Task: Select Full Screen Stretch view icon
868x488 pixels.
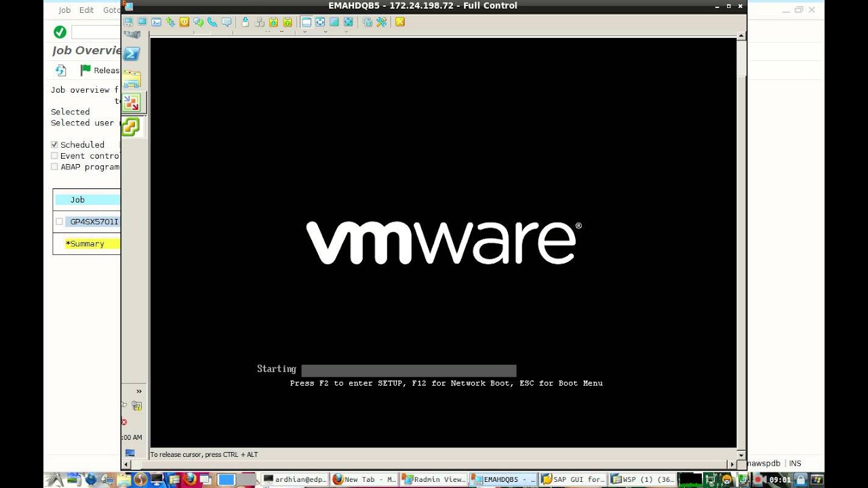Action: click(x=349, y=22)
